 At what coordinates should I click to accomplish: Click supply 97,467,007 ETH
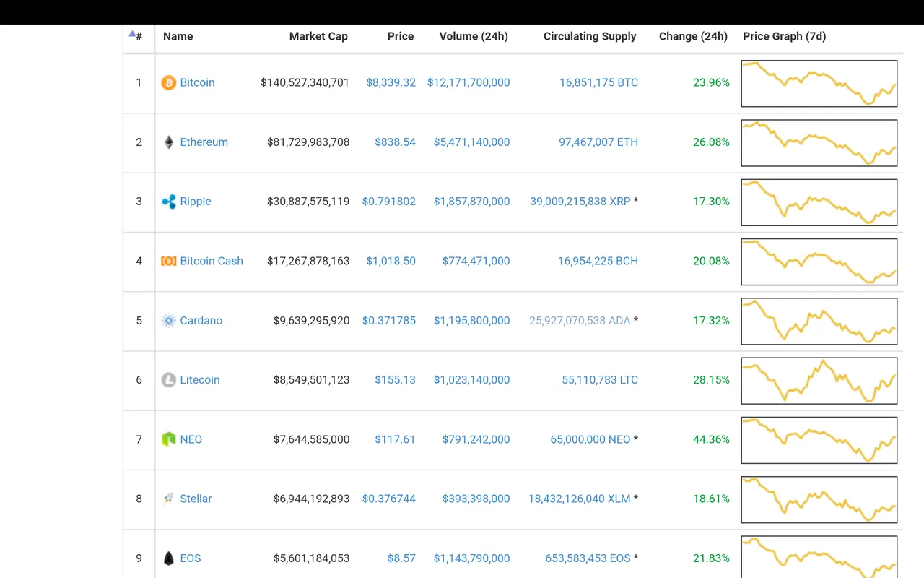click(598, 142)
